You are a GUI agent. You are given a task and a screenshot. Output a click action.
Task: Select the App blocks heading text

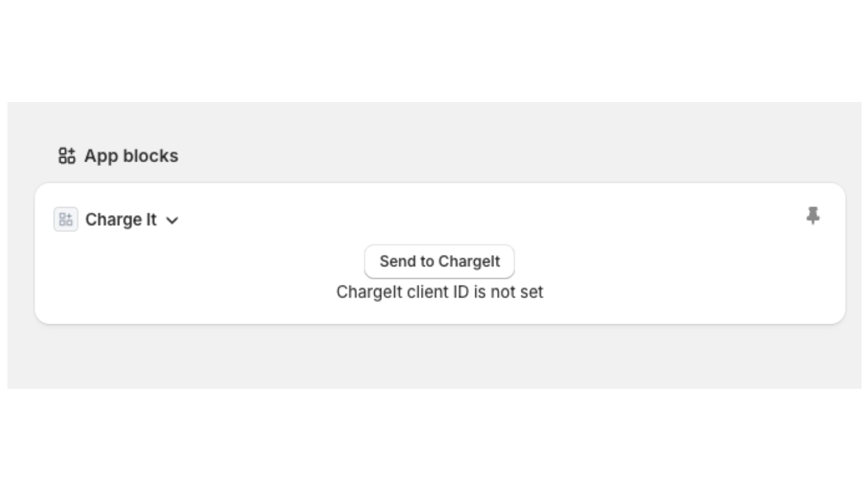tap(131, 156)
